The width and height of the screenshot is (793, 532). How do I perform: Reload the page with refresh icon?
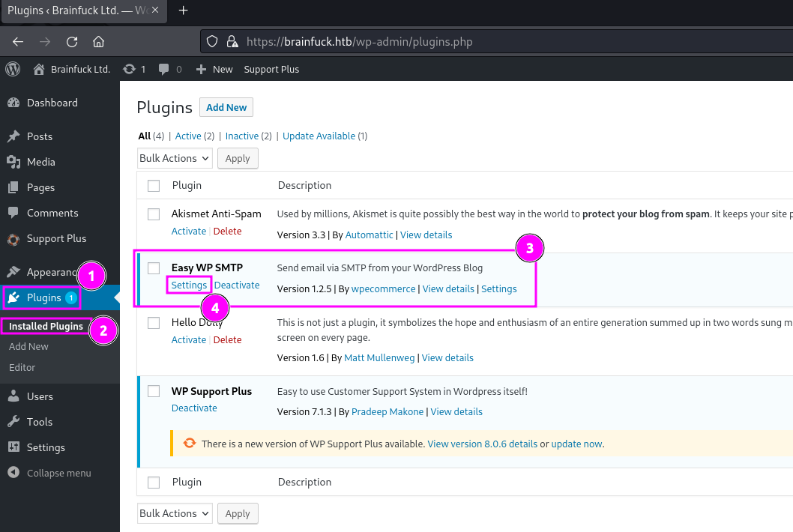pos(72,41)
